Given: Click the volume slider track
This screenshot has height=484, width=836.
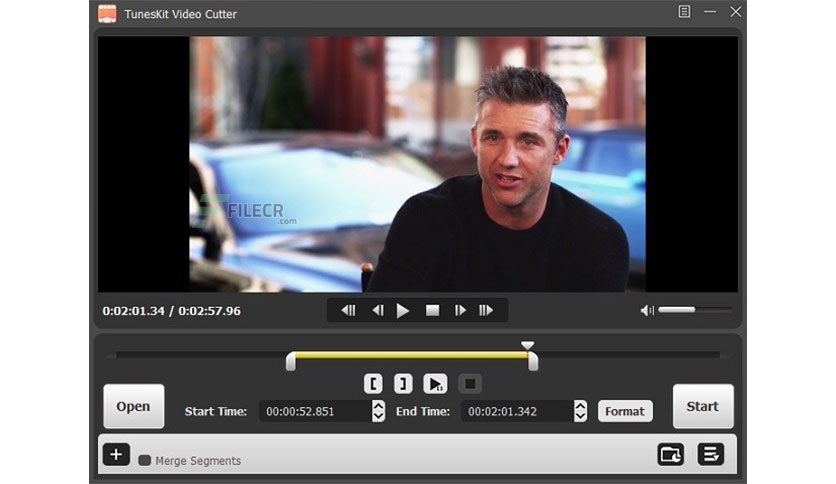Looking at the screenshot, I should point(695,310).
